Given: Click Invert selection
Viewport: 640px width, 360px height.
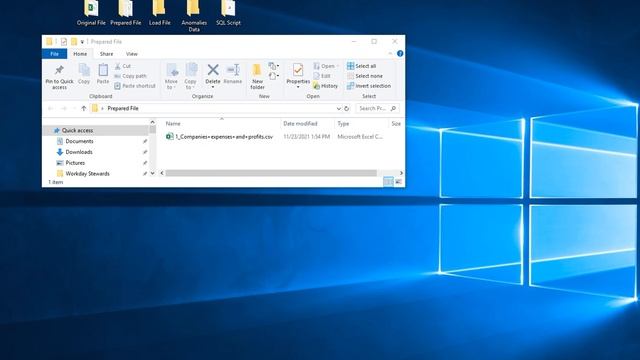Looking at the screenshot, I should (369, 86).
